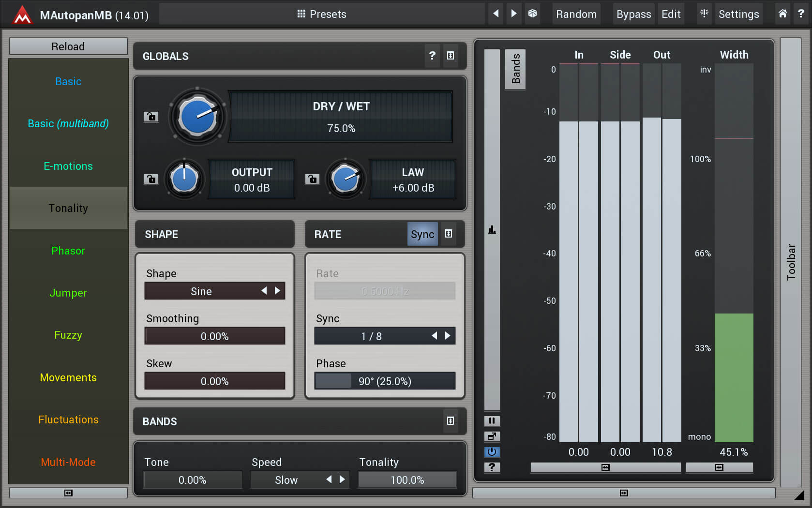
Task: Toggle the Bands meter tab
Action: click(515, 69)
